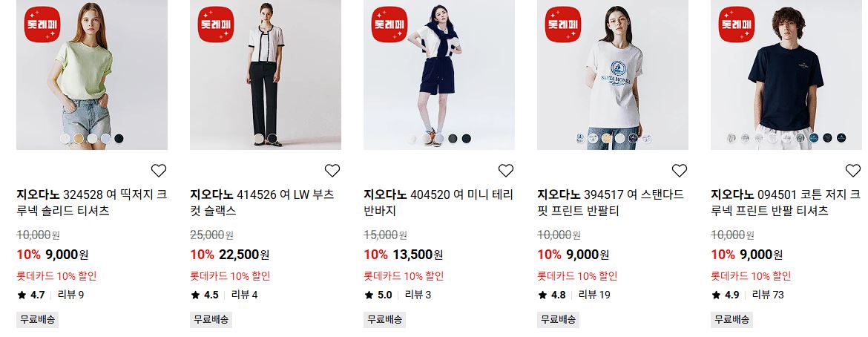
Task: Open the navy men's t-shirt model photo
Action: [786, 75]
